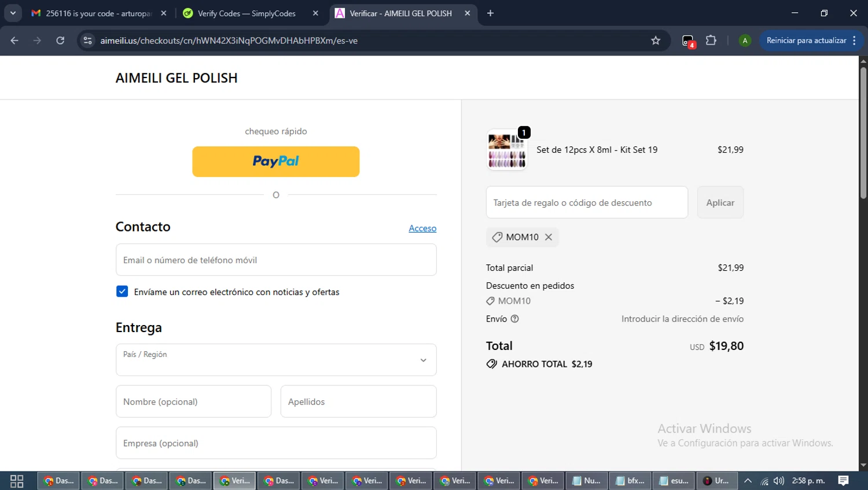Click the Aplicar discount button
The width and height of the screenshot is (868, 490).
(x=720, y=202)
